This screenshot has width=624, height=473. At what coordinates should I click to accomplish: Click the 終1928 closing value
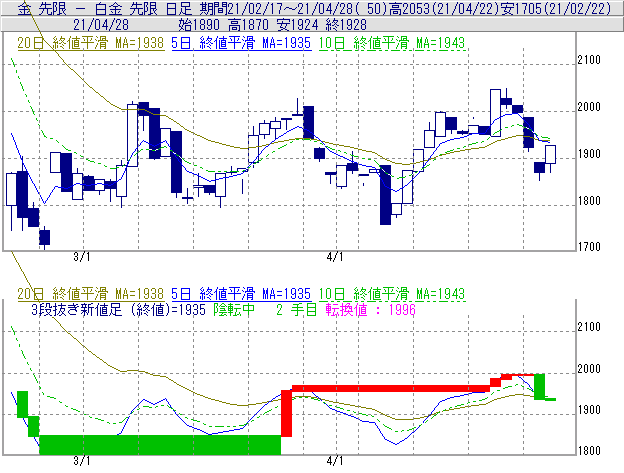point(346,25)
